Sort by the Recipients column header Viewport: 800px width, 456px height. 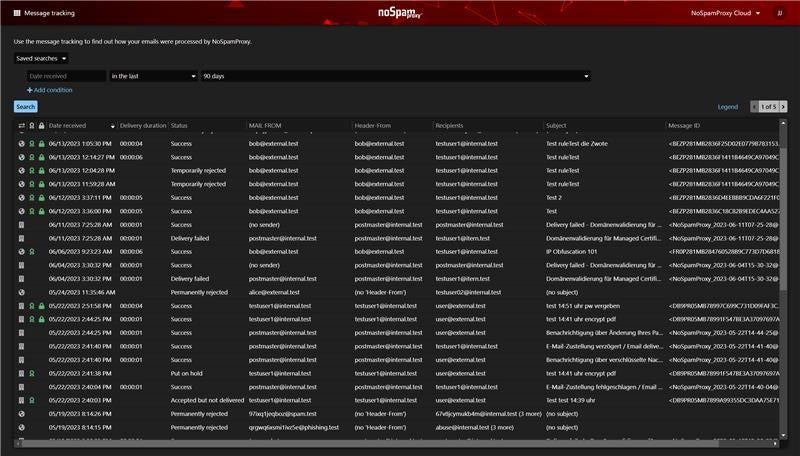449,125
